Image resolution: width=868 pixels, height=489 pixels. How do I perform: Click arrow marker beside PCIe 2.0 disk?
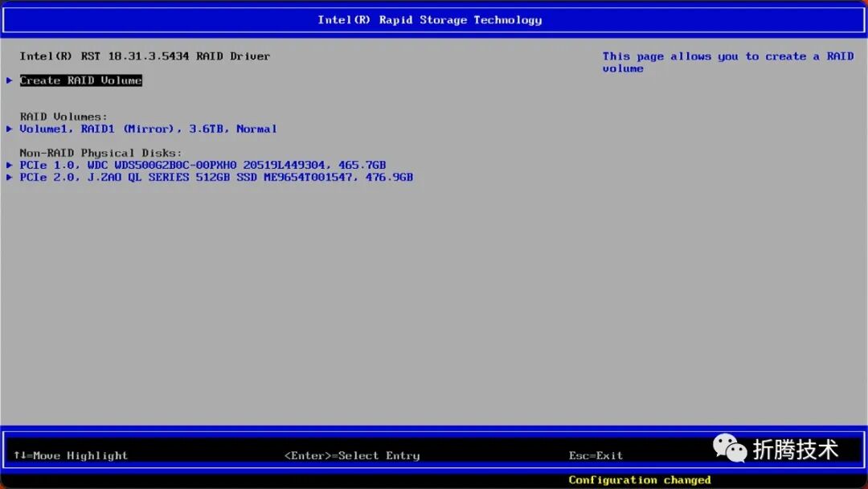10,177
